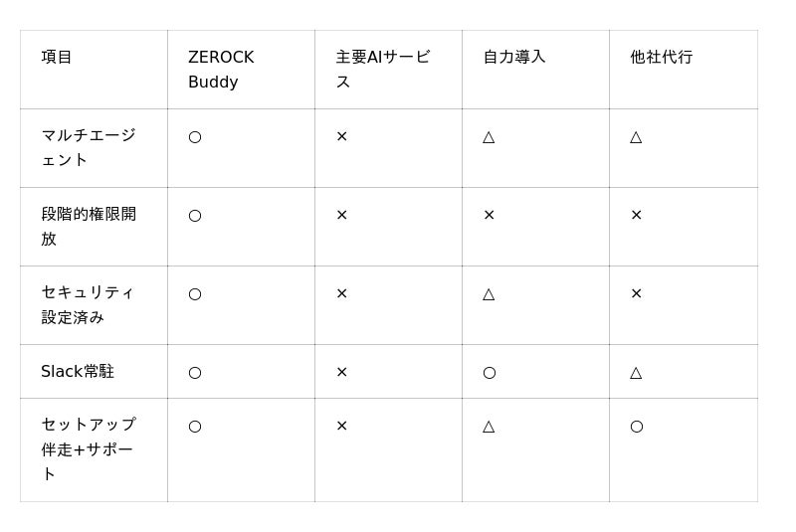Click the 項目 header cell
The width and height of the screenshot is (796, 532).
coord(57,58)
